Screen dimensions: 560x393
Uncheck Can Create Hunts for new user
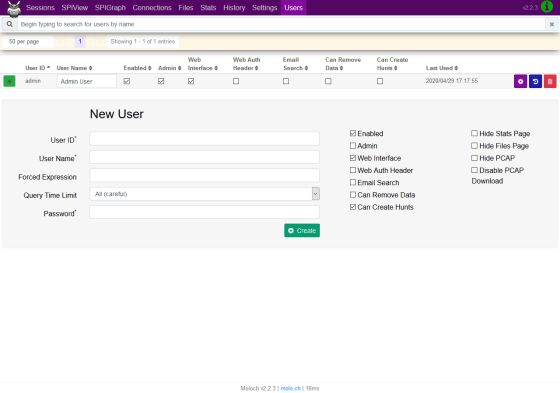click(353, 207)
